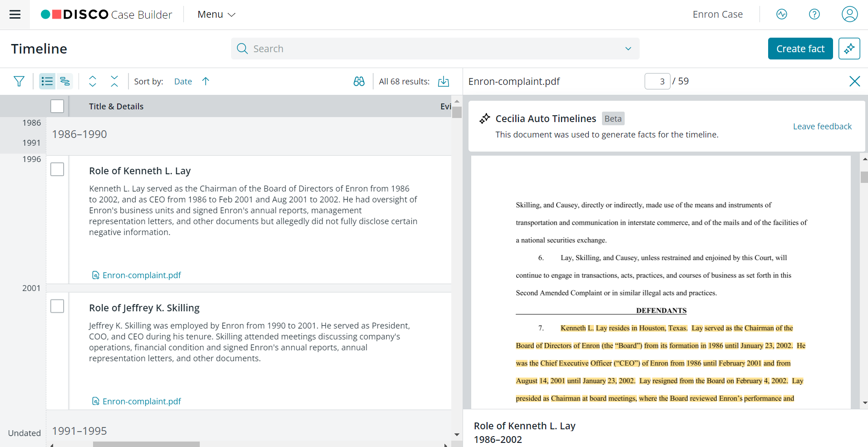The height and width of the screenshot is (447, 868).
Task: Open the timeline filter funnel
Action: point(19,81)
